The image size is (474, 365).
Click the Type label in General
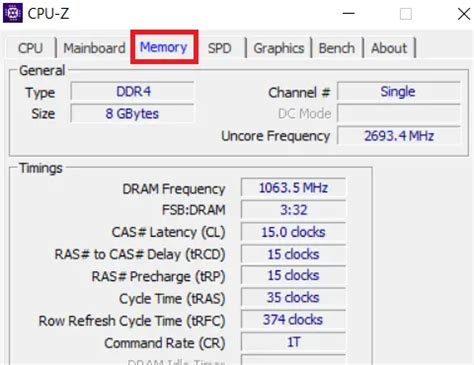(40, 93)
